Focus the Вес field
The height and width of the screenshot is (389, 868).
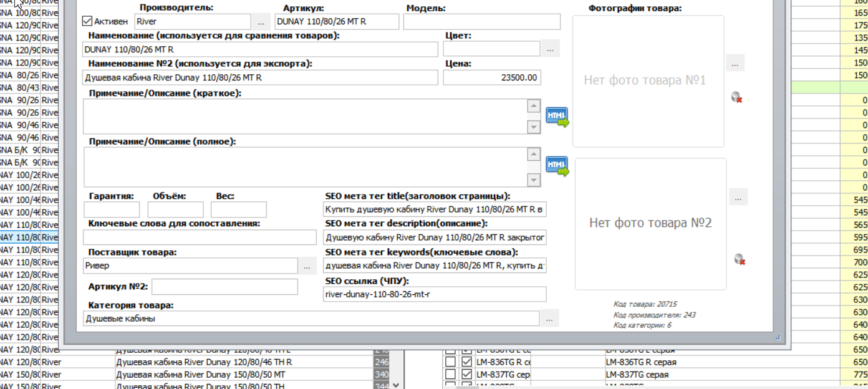[239, 209]
